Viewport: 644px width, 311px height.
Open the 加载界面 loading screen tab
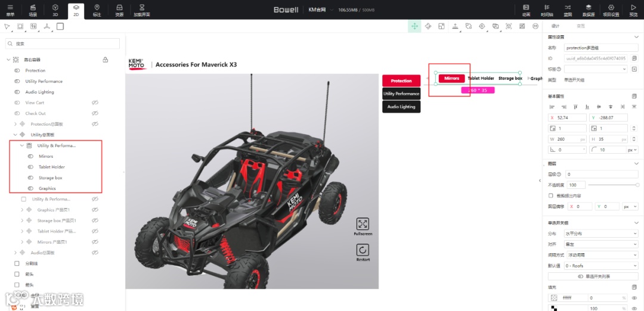click(x=142, y=10)
